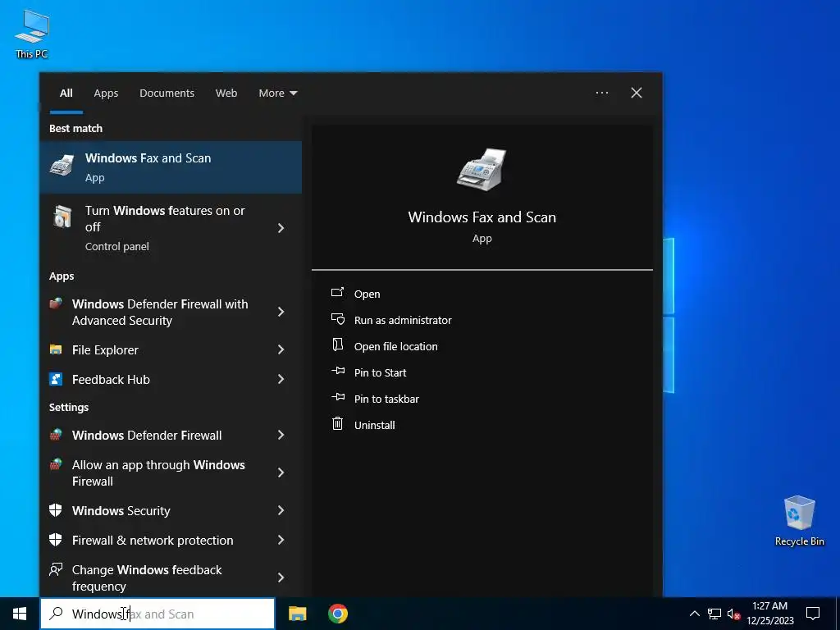The image size is (840, 630).
Task: Switch to the Documents search tab
Action: click(167, 94)
